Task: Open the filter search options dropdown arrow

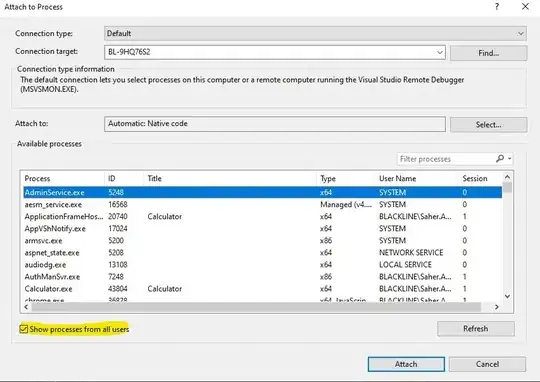Action: click(510, 159)
